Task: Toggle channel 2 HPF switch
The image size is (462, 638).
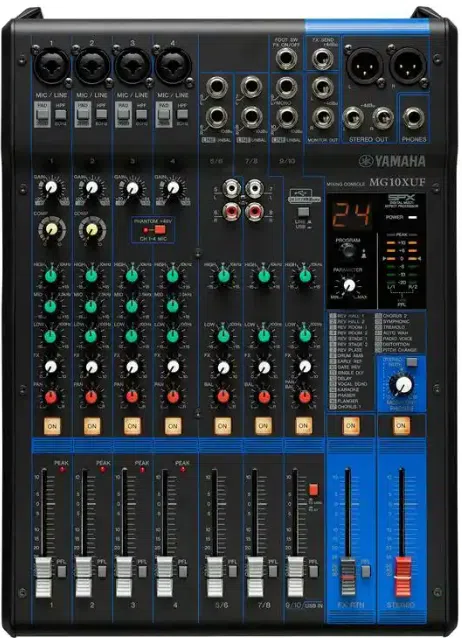Action: coord(101,114)
